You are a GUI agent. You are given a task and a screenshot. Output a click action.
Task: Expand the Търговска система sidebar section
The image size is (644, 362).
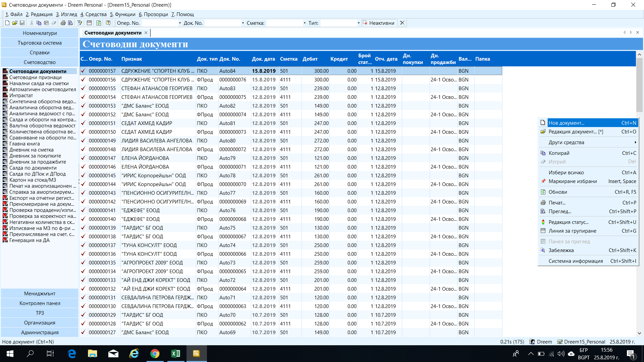(40, 43)
